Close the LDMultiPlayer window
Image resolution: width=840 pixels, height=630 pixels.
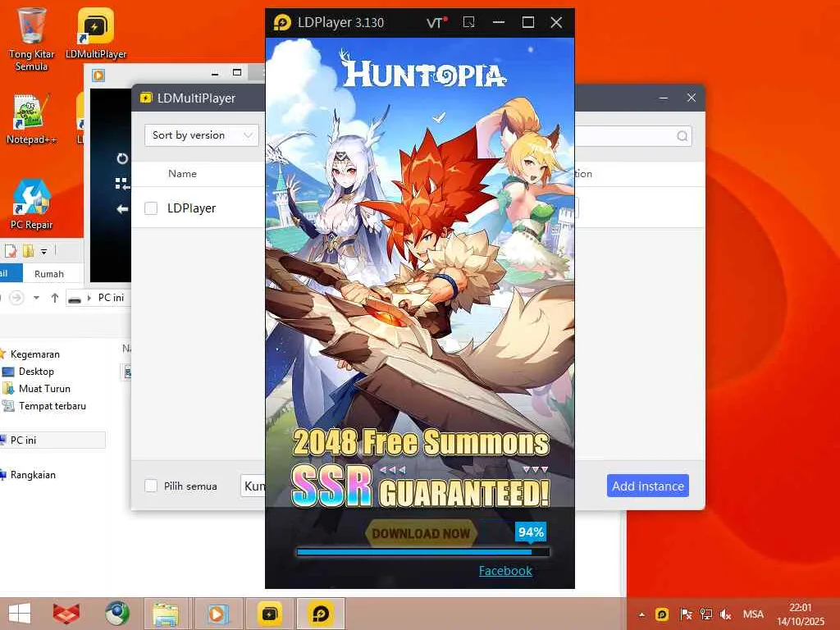point(692,98)
